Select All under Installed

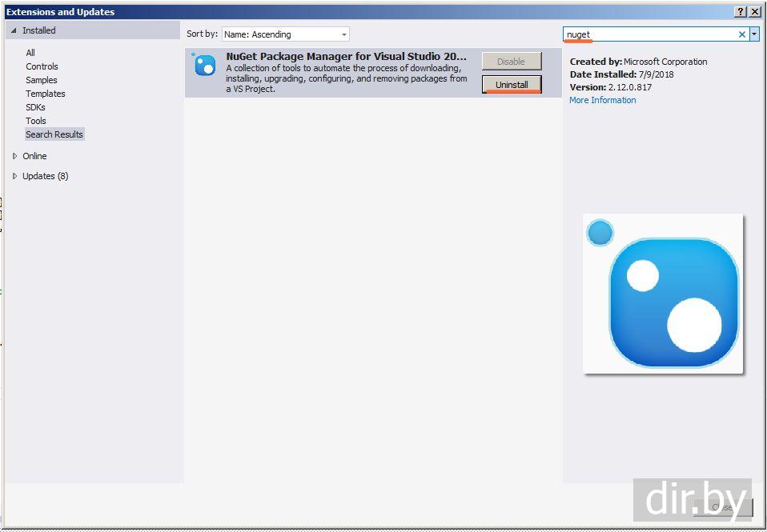(30, 53)
